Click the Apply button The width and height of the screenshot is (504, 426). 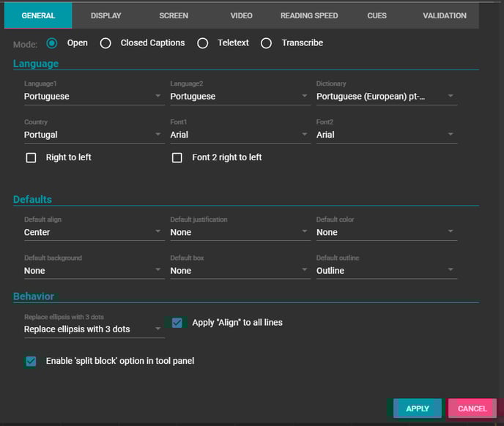pos(417,408)
